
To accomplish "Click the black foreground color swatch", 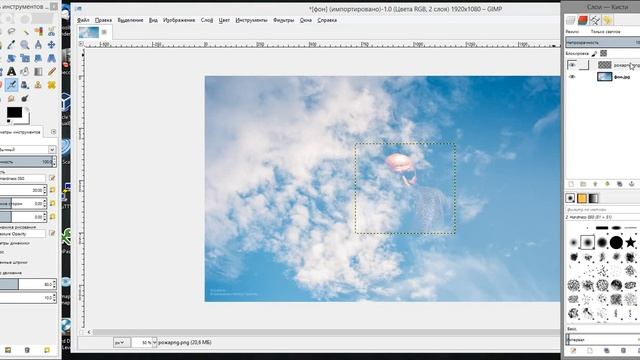I will (14, 112).
